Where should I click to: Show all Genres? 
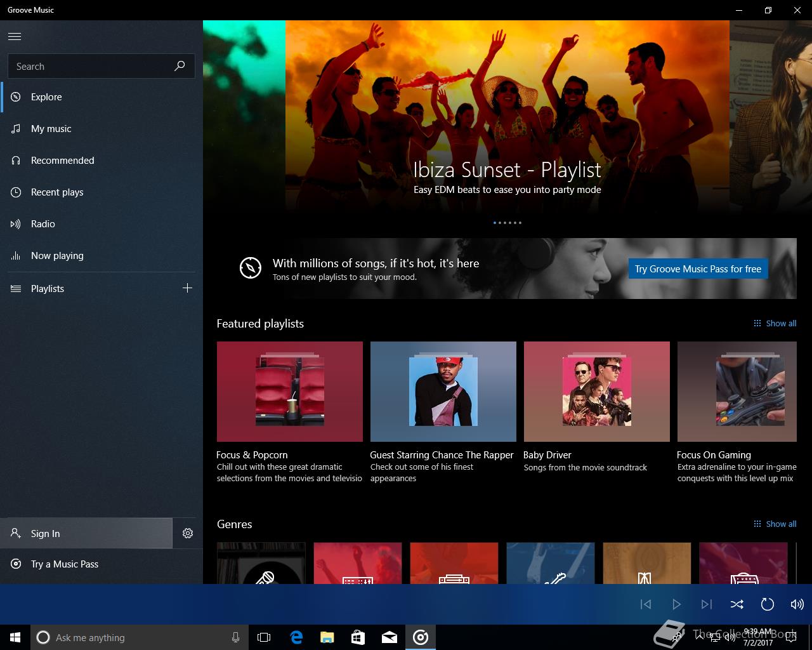[775, 524]
